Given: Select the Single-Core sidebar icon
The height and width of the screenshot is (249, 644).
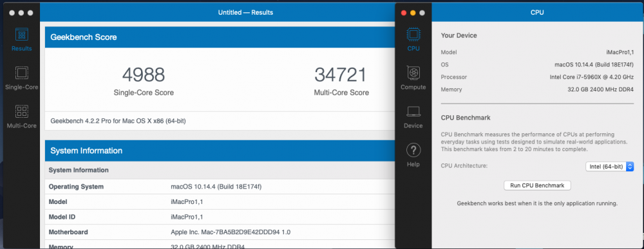Looking at the screenshot, I should [21, 73].
